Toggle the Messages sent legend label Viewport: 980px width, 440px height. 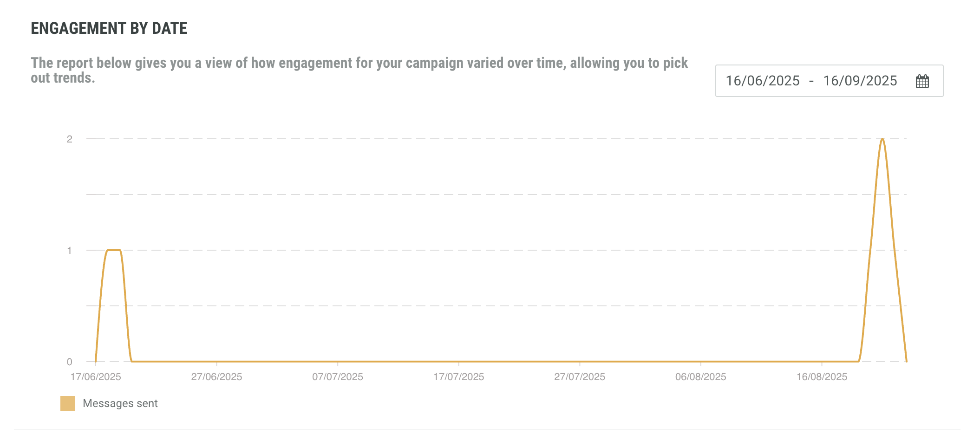(x=120, y=403)
